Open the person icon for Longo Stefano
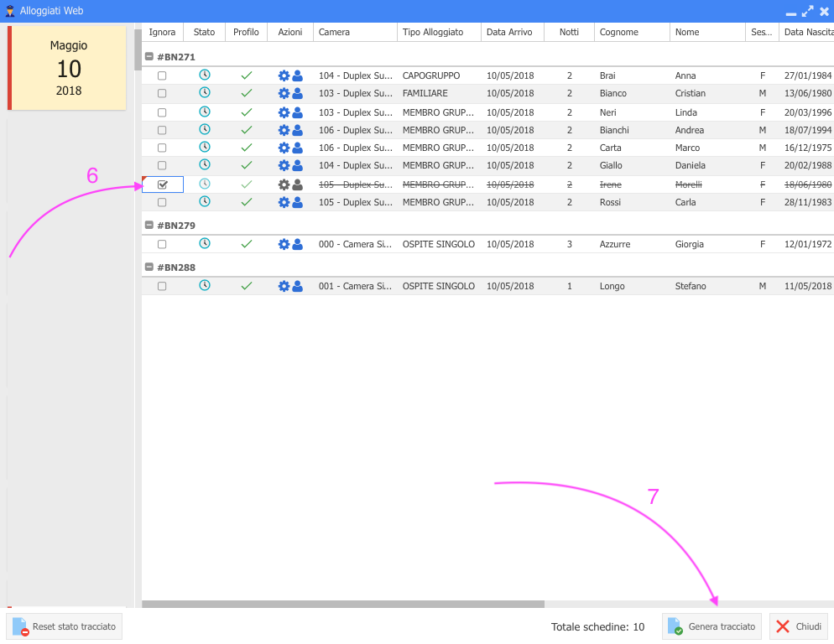 tap(297, 286)
